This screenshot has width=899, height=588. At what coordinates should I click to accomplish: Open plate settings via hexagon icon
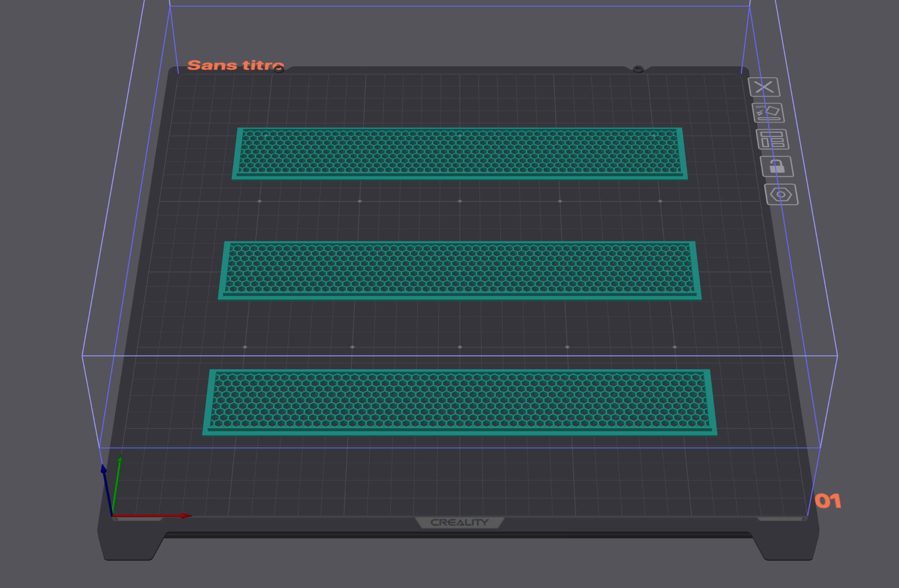(781, 194)
